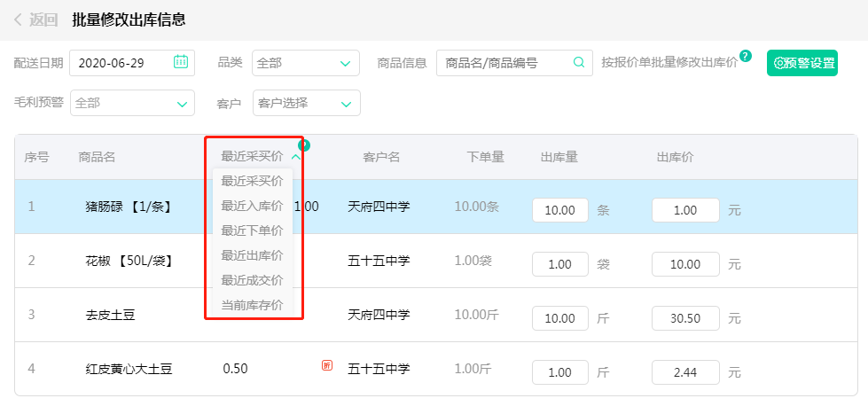Image resolution: width=868 pixels, height=414 pixels.
Task: Click 出库量 column header
Action: (559, 157)
